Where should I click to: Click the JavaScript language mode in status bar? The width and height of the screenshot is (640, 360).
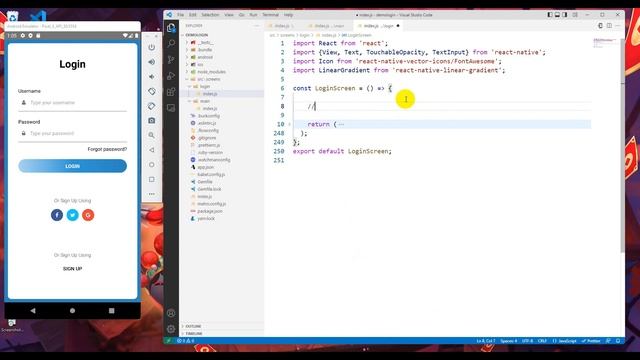(x=564, y=341)
